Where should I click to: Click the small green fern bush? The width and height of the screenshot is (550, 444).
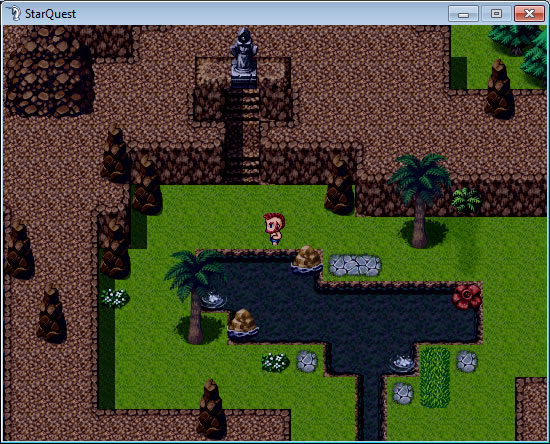coord(466,200)
